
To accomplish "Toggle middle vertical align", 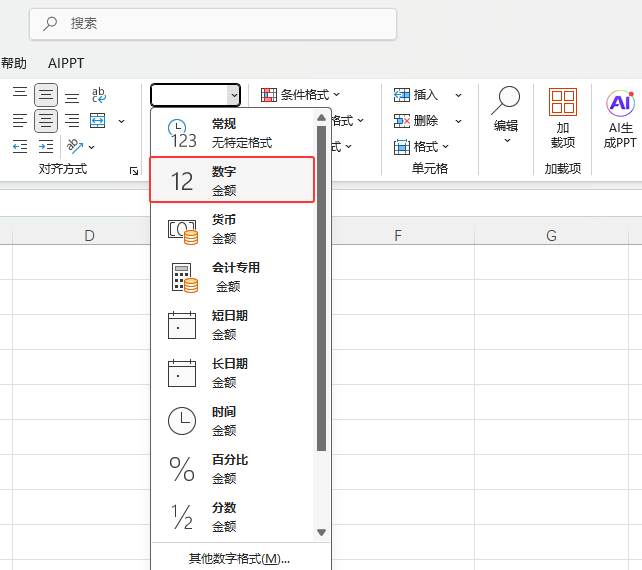I will click(46, 95).
